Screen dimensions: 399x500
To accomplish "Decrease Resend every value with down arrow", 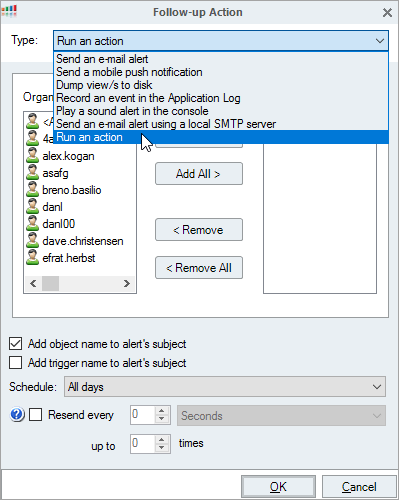I will [x=162, y=419].
